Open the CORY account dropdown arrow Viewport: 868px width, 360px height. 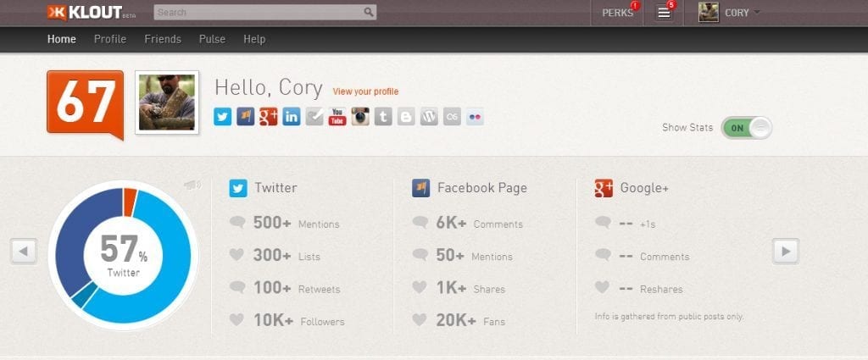(x=757, y=12)
